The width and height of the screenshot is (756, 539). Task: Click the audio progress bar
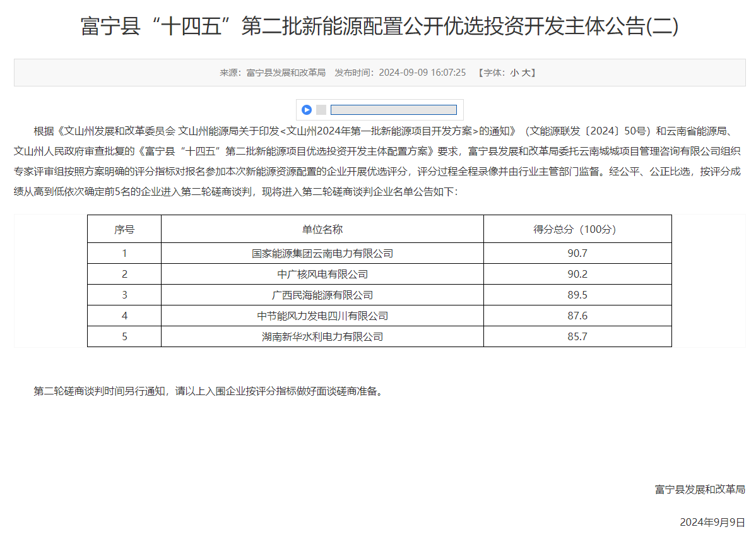pos(393,110)
